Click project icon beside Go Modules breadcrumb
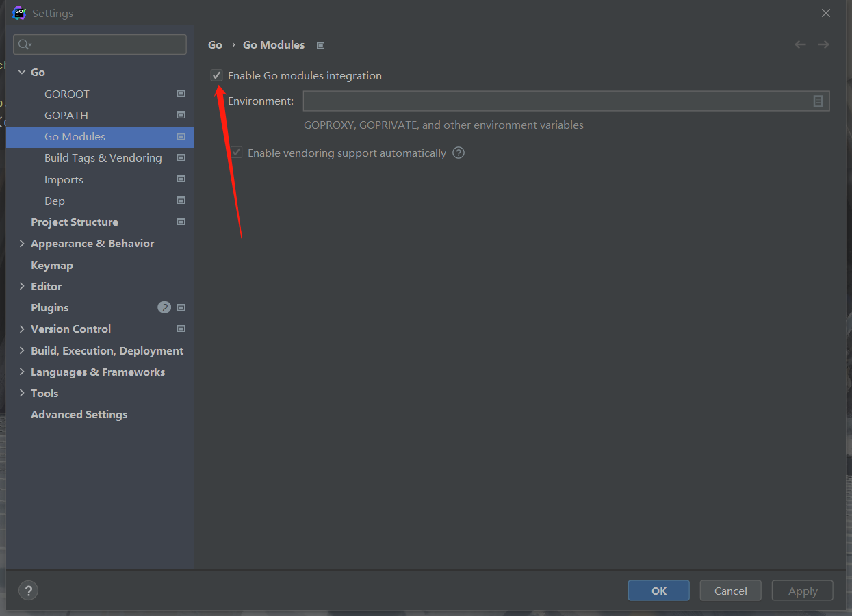The width and height of the screenshot is (852, 616). (320, 45)
